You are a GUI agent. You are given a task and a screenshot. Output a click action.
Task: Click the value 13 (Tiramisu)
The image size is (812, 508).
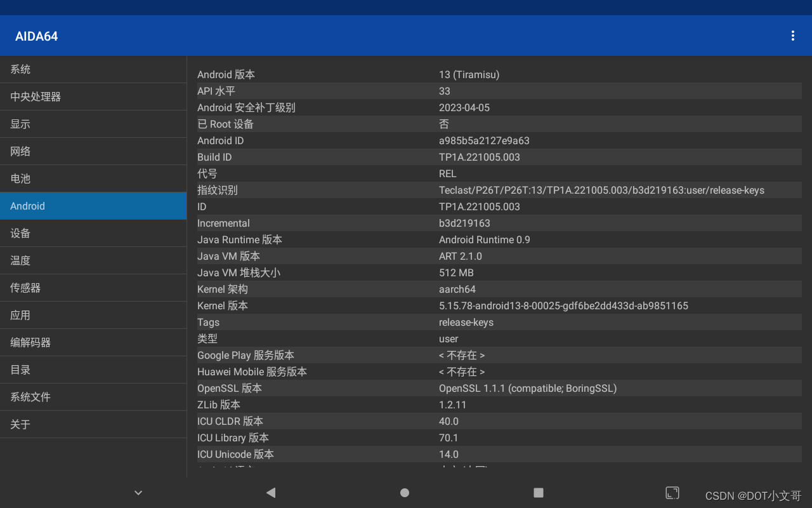tap(469, 74)
